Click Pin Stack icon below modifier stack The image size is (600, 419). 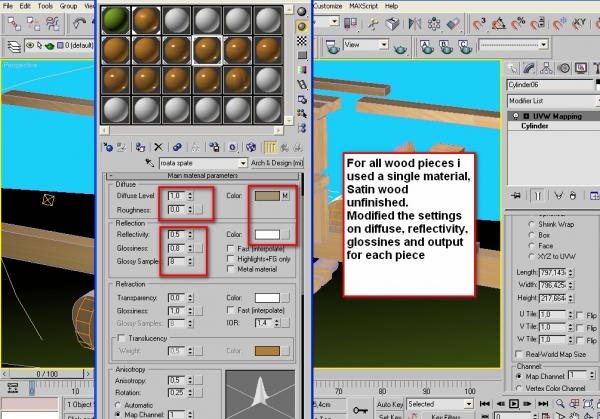click(x=516, y=196)
